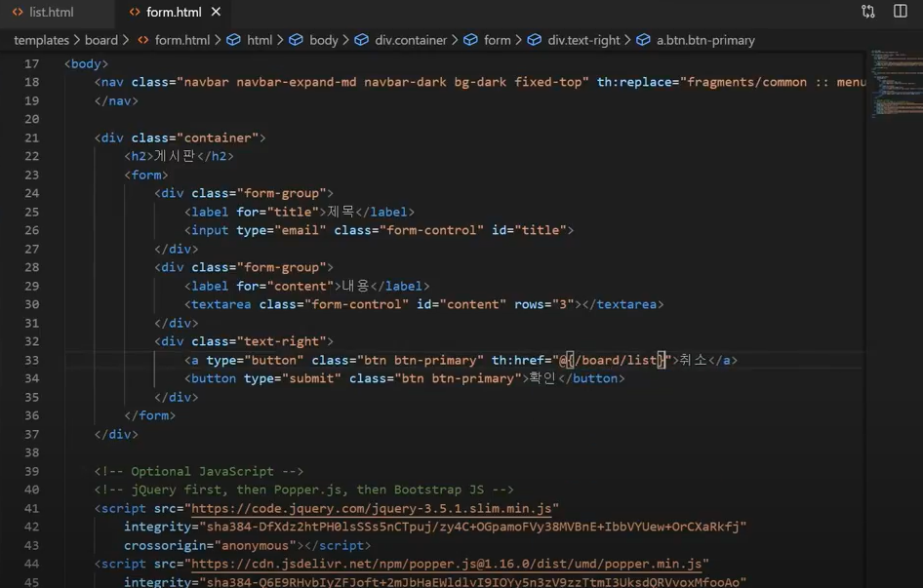
Task: Click the html file icon in list.html tab
Action: 18,12
